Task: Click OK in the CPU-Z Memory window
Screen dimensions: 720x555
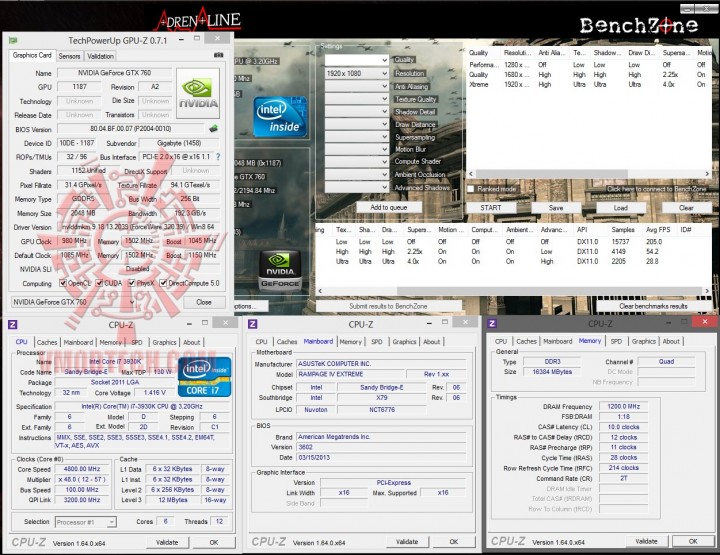Action: tap(693, 541)
